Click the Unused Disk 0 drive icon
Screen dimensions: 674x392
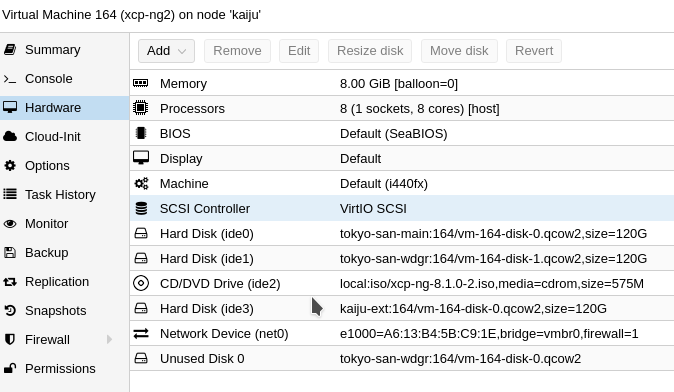click(x=141, y=358)
